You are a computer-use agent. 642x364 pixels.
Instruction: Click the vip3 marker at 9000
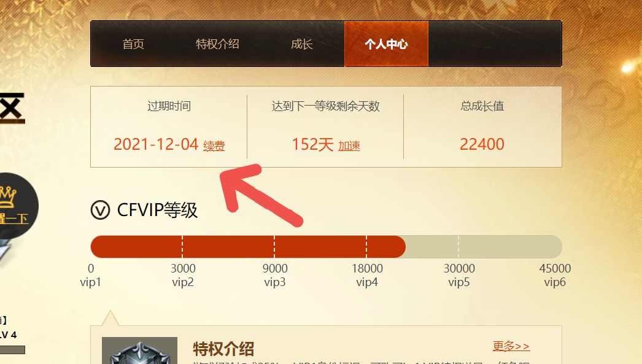[275, 275]
